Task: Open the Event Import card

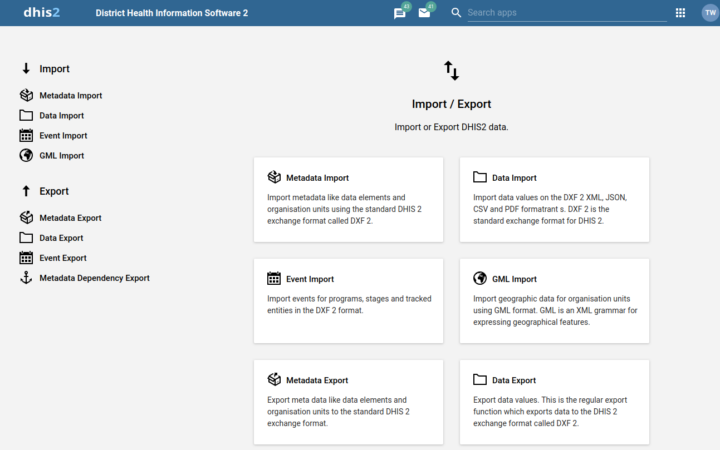Action: 349,301
